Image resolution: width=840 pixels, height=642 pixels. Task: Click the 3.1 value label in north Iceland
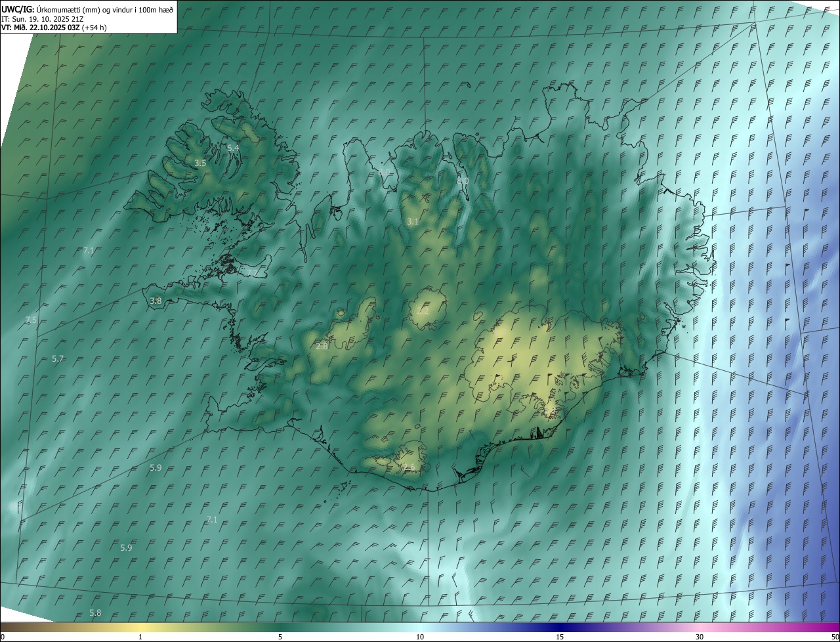pos(412,222)
